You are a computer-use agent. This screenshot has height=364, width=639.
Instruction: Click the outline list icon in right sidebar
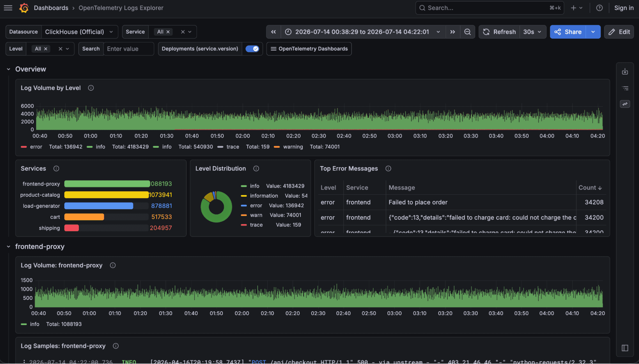pyautogui.click(x=625, y=88)
